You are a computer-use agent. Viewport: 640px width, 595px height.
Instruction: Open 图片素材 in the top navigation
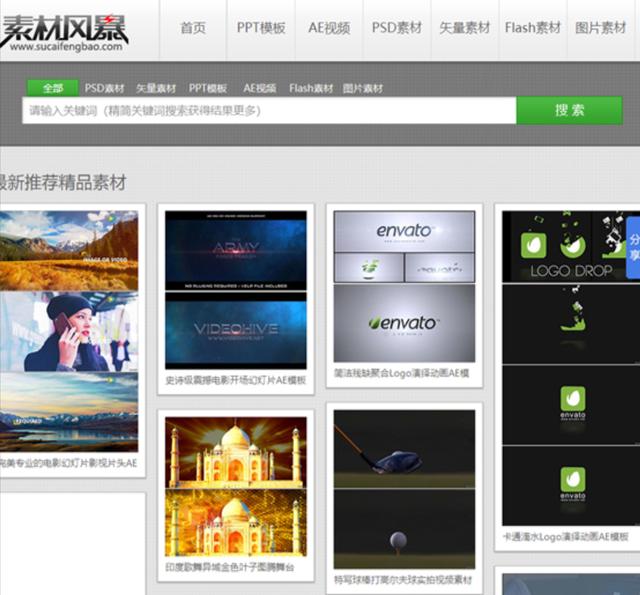click(600, 28)
